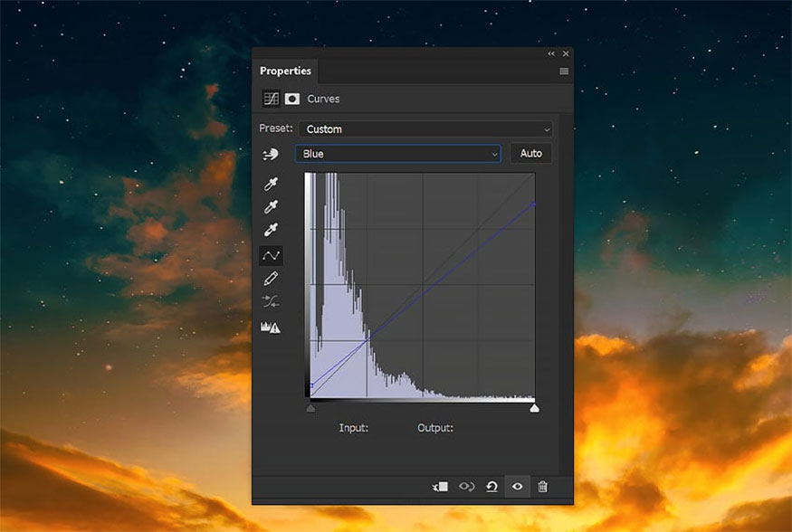The width and height of the screenshot is (792, 532).
Task: Click the Curves label text
Action: click(x=323, y=99)
